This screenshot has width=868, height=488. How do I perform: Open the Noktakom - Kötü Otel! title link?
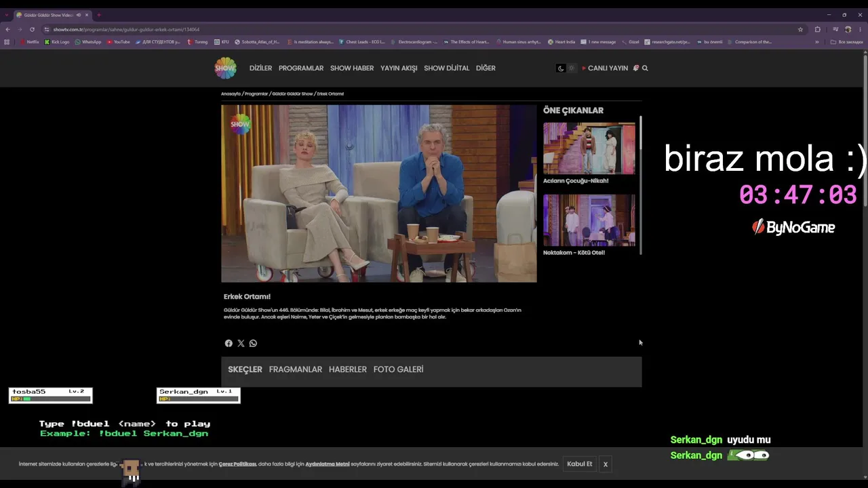coord(574,253)
